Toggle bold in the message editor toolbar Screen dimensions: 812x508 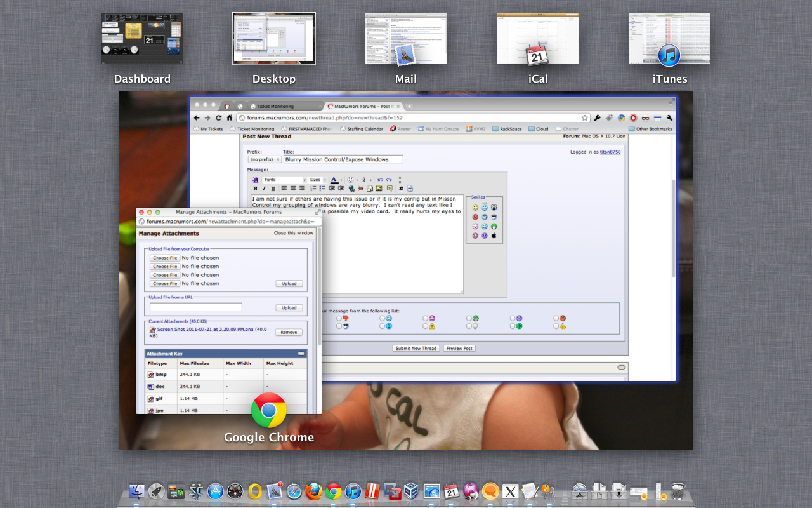point(256,189)
